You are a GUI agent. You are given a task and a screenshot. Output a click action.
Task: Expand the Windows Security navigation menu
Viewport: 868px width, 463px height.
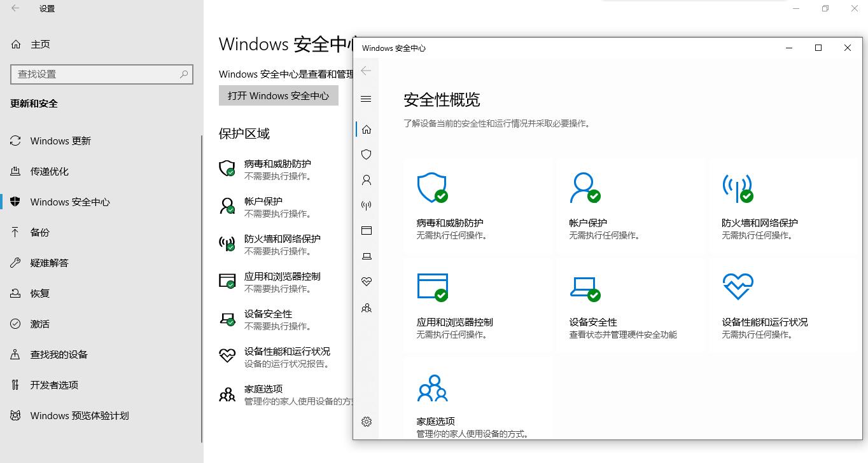pyautogui.click(x=366, y=99)
